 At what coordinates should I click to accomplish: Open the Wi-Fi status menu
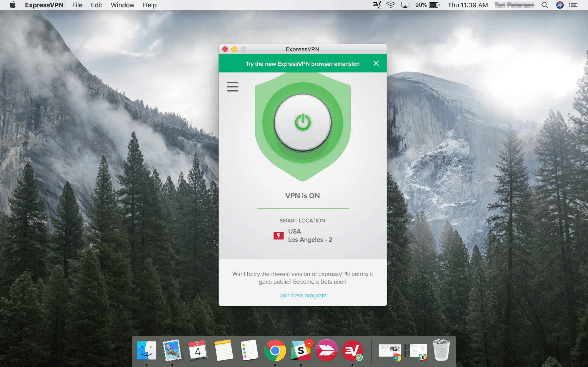click(x=390, y=5)
